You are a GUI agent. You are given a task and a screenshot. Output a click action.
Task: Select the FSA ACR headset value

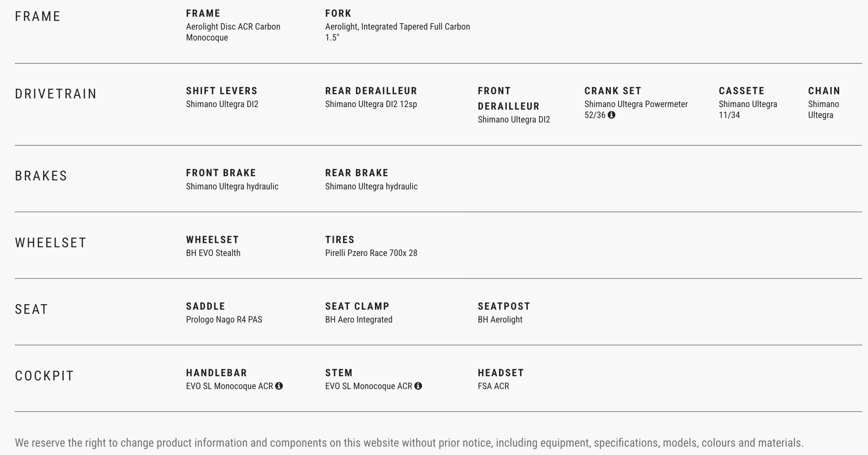tap(493, 386)
